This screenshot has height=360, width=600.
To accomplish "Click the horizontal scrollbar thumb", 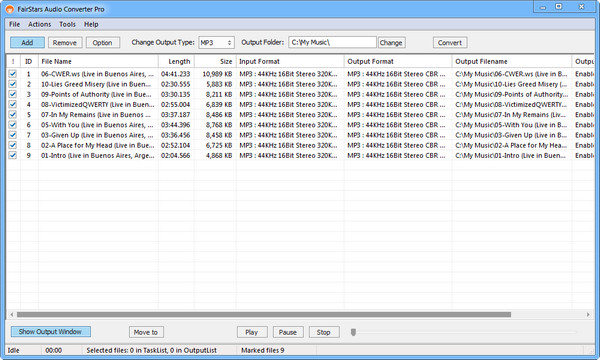I will pyautogui.click(x=264, y=314).
